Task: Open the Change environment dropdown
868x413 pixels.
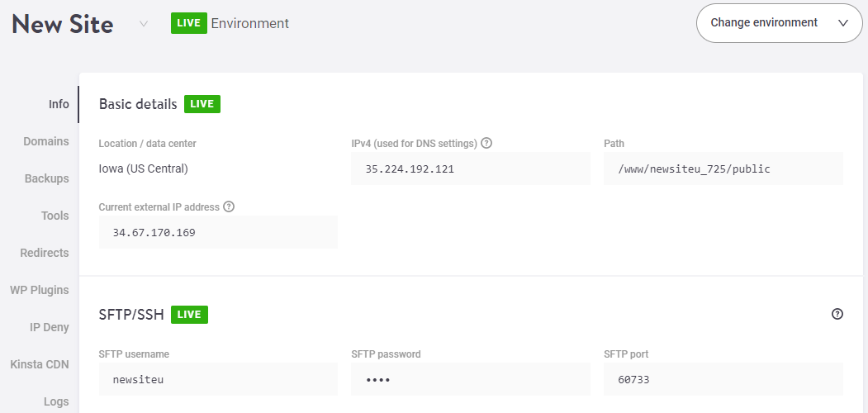Action: click(779, 22)
